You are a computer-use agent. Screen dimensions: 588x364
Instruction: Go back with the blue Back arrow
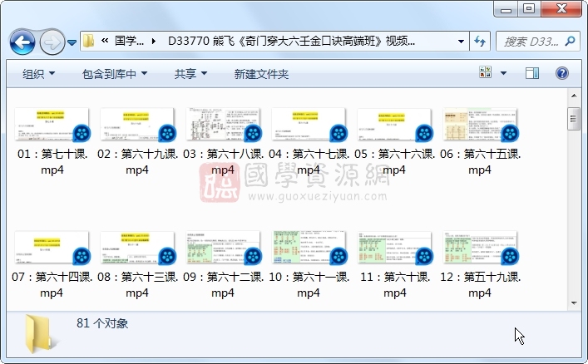[22, 42]
